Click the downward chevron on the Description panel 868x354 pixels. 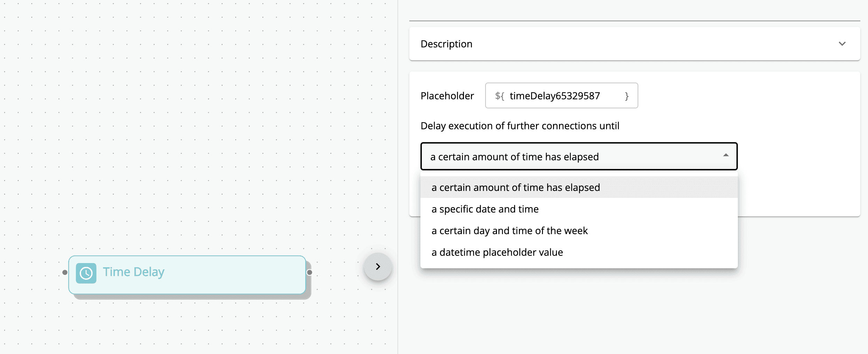click(x=842, y=44)
